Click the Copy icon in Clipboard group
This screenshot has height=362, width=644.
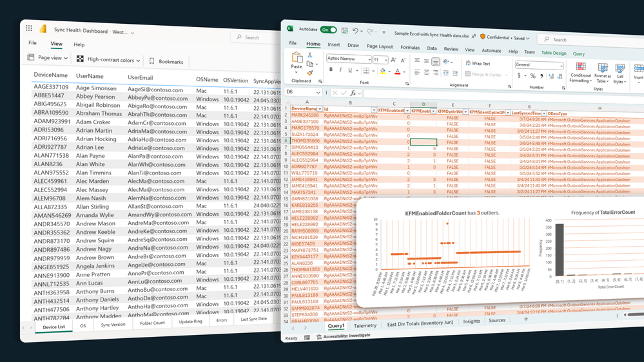[x=310, y=64]
